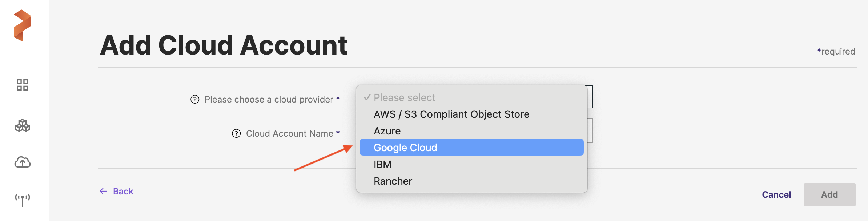
Task: Click the antenna broadcast icon in sidebar
Action: click(x=23, y=200)
